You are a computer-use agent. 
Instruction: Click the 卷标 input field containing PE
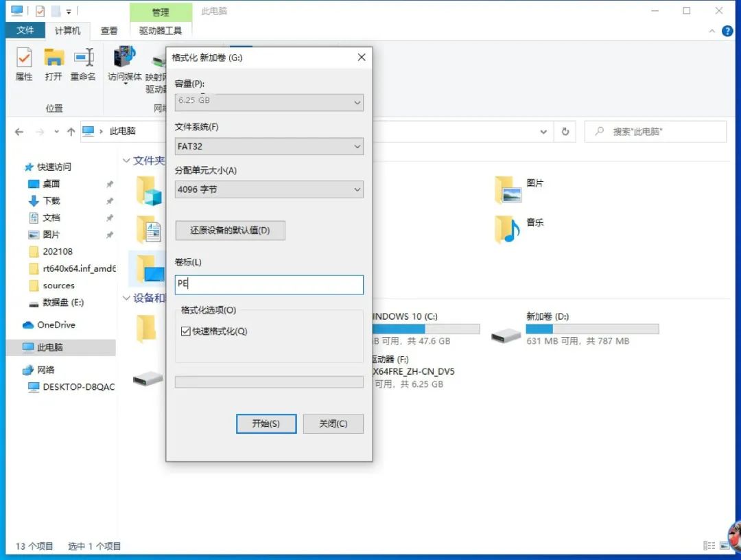coord(268,284)
